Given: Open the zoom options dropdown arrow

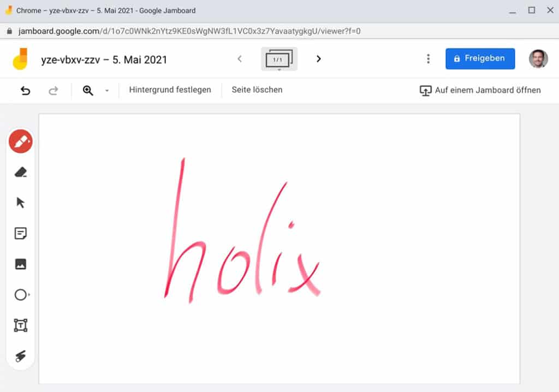Looking at the screenshot, I should pos(107,90).
